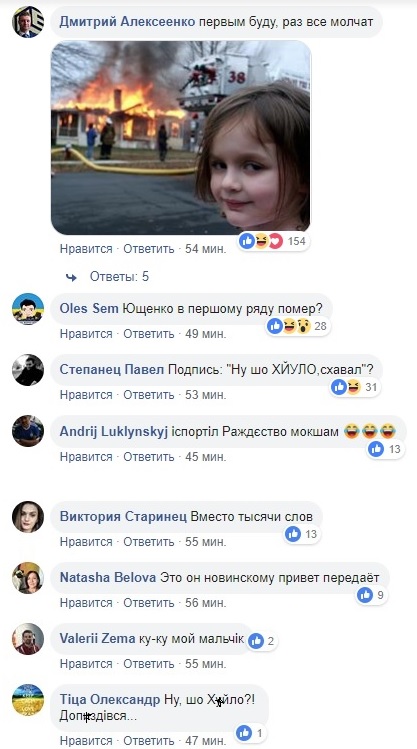Image resolution: width=417 pixels, height=749 pixels.
Task: View the 28 reactions on Oles Sem's comment
Action: click(299, 326)
